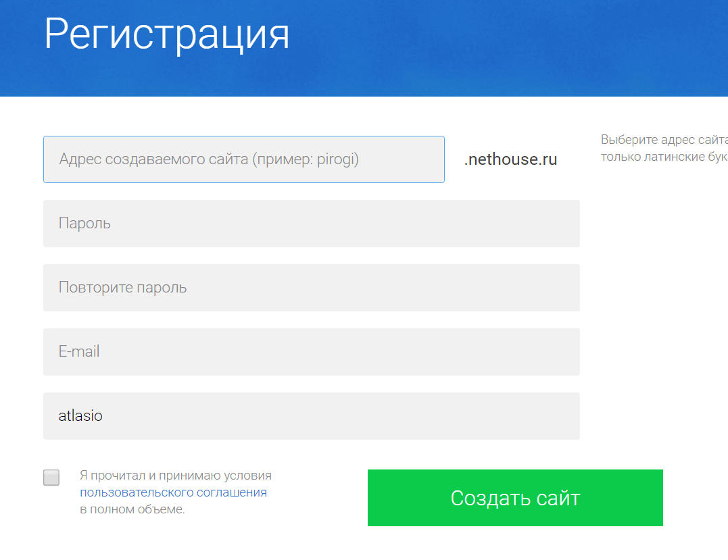Click the pirogi example in address placeholder
This screenshot has height=560, width=728.
336,159
